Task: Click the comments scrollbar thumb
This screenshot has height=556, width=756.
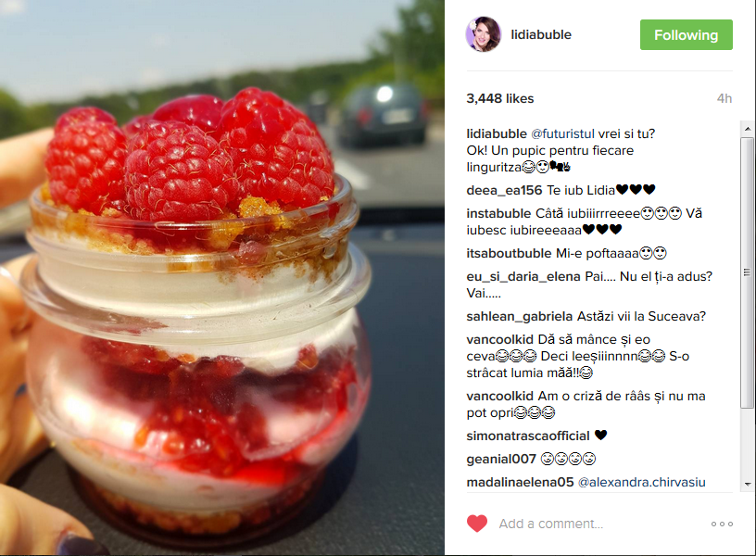Action: (748, 272)
